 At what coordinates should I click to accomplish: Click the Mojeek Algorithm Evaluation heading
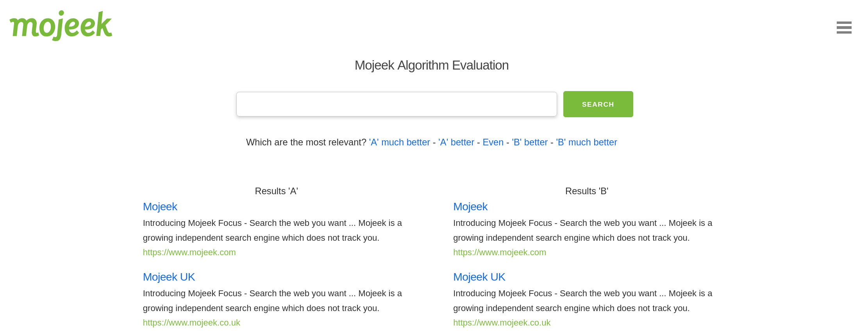tap(432, 65)
